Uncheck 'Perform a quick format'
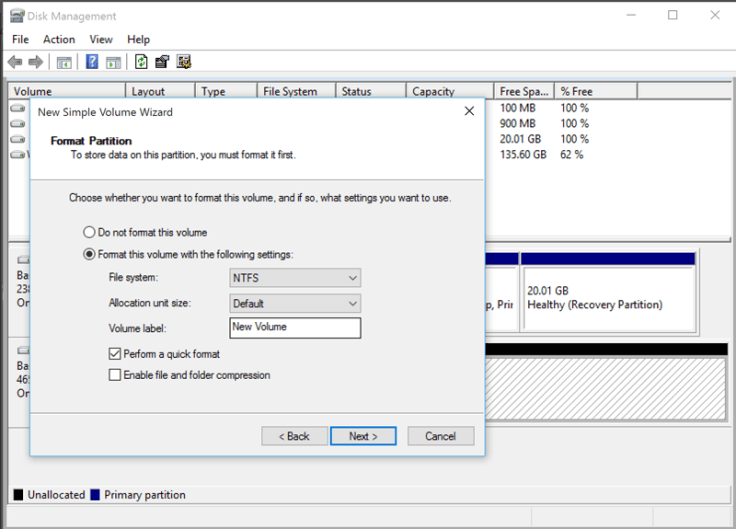The height and width of the screenshot is (529, 736). 114,354
